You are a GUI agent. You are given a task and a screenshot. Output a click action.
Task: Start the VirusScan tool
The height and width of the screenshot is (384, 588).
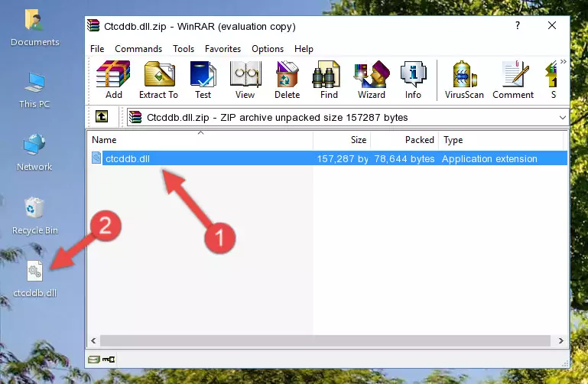[x=464, y=80]
